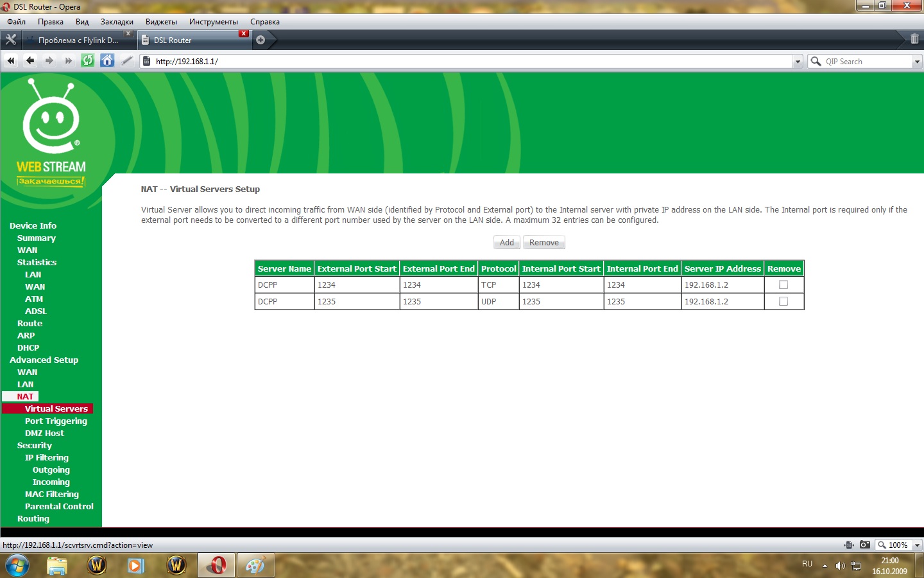This screenshot has height=578, width=924.
Task: Open the Файл menu
Action: pos(17,22)
